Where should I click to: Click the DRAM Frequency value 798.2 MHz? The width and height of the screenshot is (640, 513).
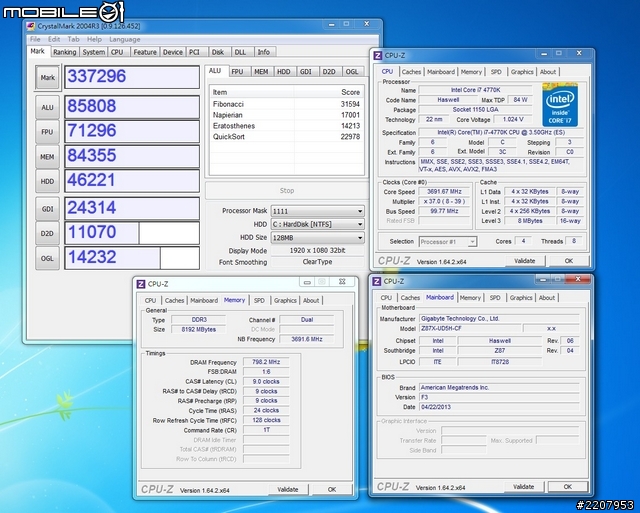266,362
